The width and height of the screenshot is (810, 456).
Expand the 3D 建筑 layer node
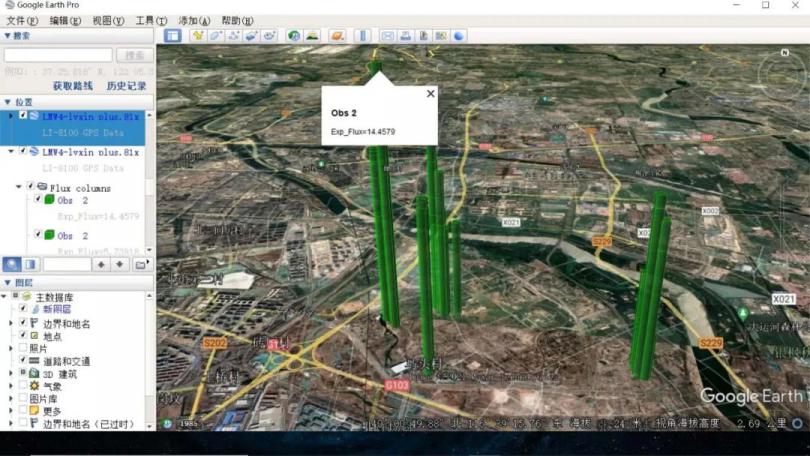(x=11, y=373)
